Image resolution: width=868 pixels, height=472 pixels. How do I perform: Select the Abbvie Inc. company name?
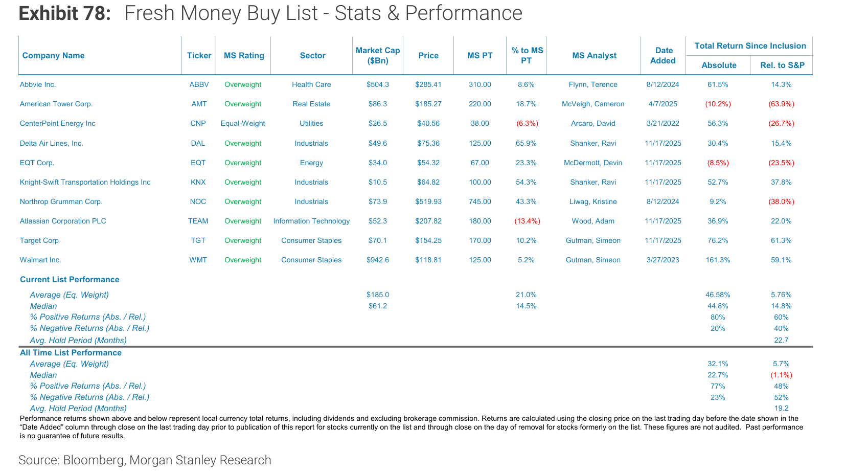(38, 85)
